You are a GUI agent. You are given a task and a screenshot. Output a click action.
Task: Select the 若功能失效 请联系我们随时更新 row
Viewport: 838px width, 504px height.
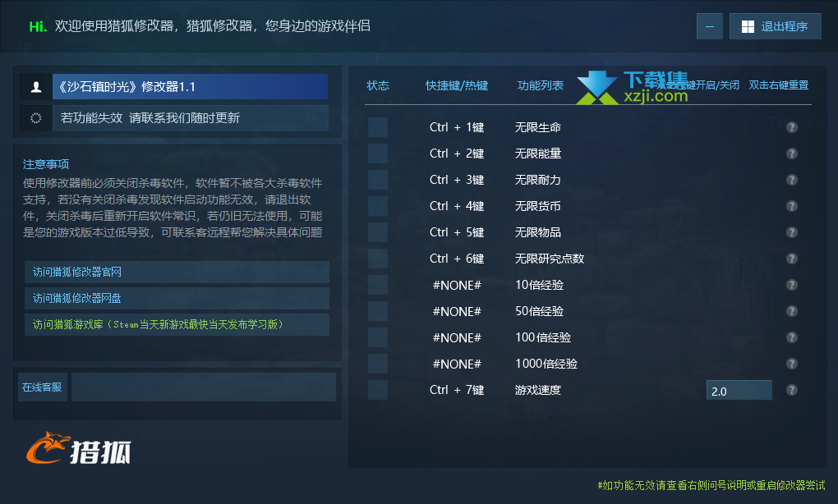(190, 118)
